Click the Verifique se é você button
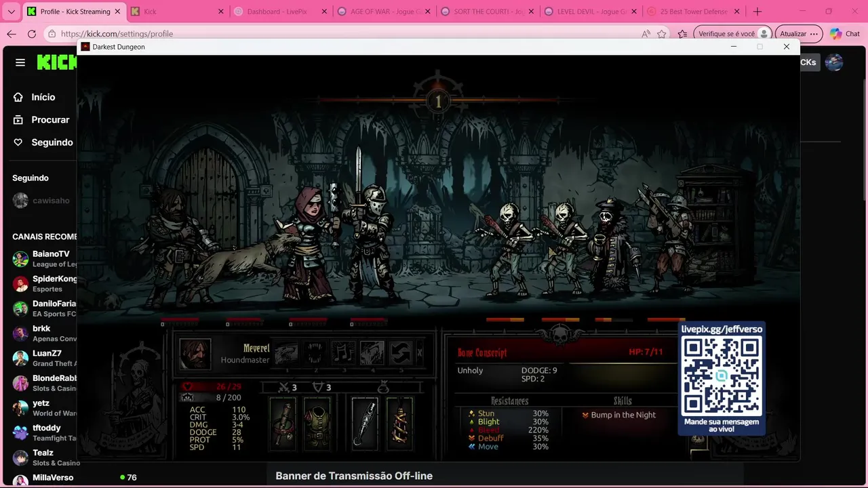 734,34
